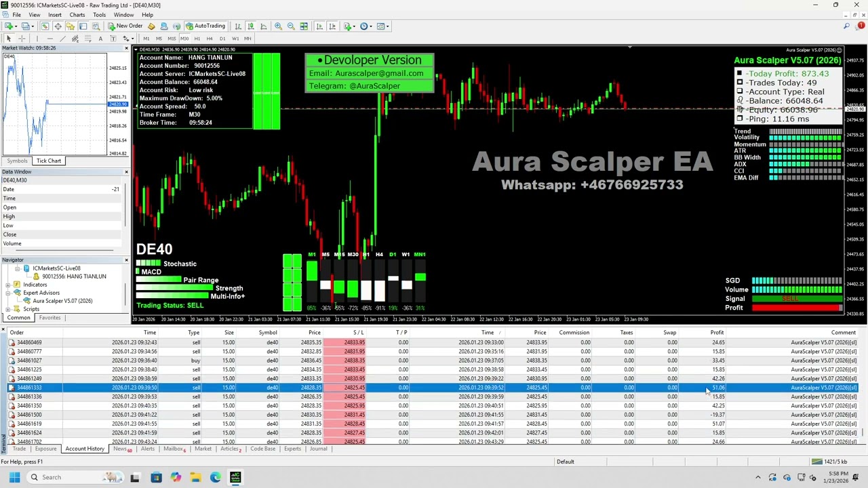868x488 pixels.
Task: Select the trendline drawing tool
Action: 63,38
